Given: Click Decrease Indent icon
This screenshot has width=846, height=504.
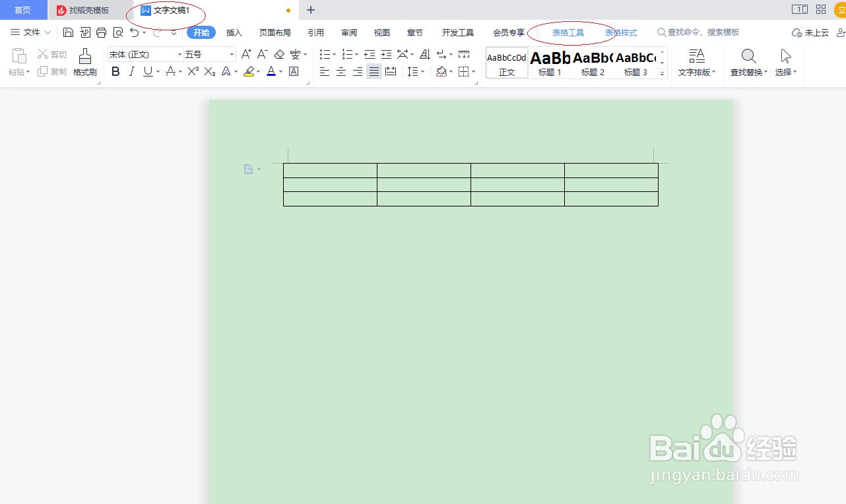Looking at the screenshot, I should click(370, 54).
